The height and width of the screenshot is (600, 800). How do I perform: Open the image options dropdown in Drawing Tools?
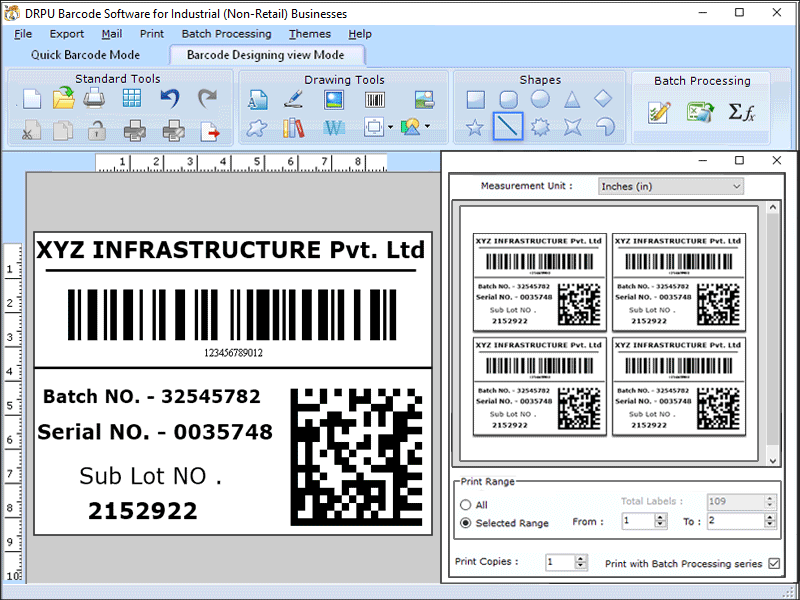point(427,127)
